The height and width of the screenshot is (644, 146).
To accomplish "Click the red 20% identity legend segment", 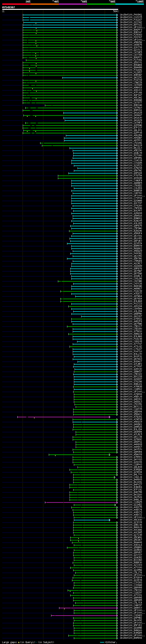I will 16,4.
